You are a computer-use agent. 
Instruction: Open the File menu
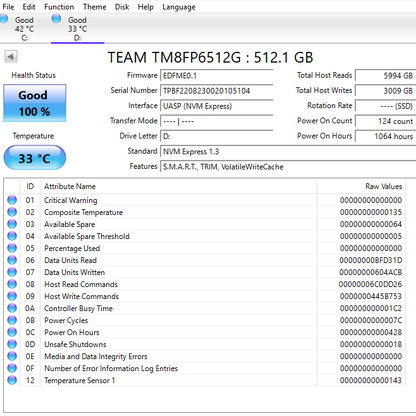pos(8,7)
